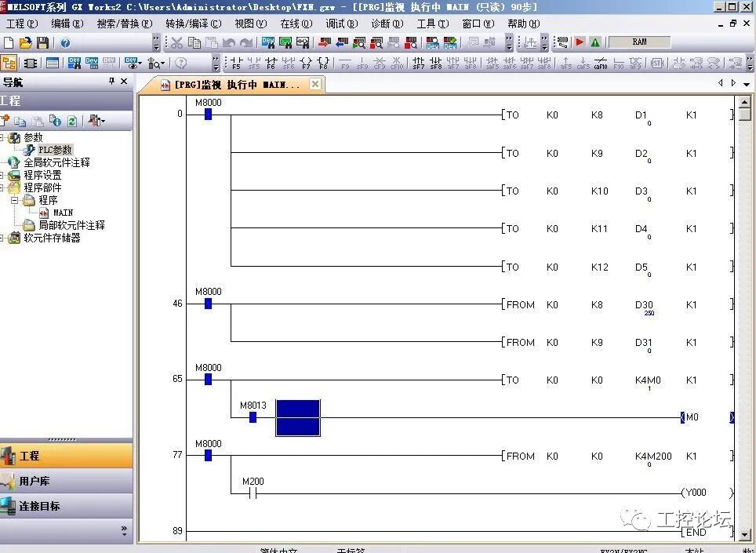The width and height of the screenshot is (756, 553).
Task: Insert an application instruction with F8 icon
Action: point(323,64)
